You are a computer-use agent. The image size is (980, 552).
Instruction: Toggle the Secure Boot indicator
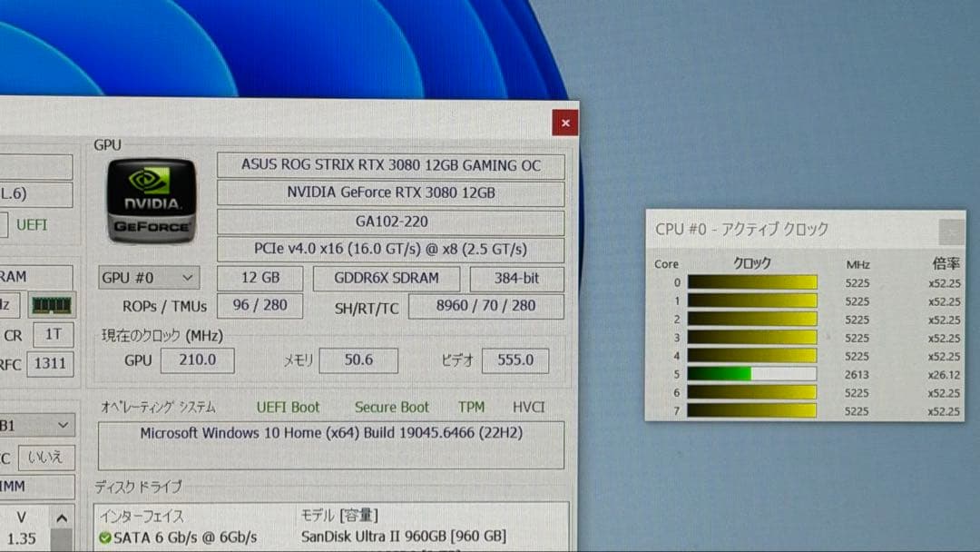392,408
